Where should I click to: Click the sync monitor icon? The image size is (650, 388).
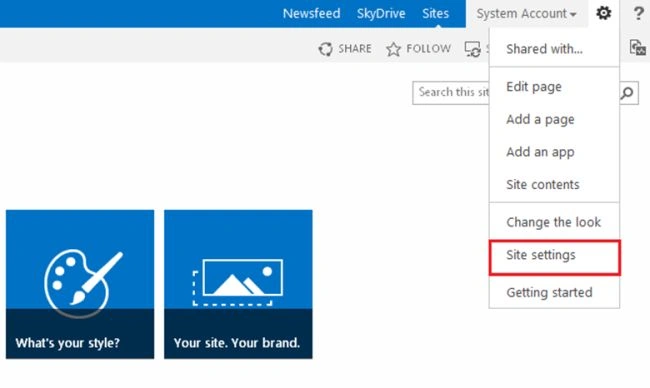pyautogui.click(x=473, y=49)
